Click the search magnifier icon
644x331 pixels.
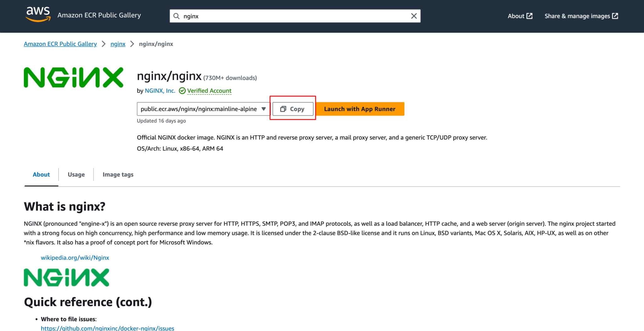point(176,16)
